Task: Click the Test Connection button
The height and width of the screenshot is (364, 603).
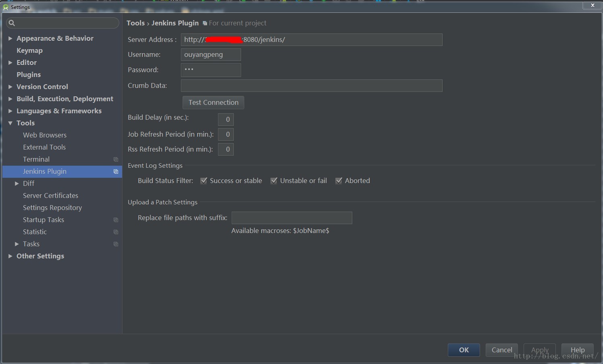Action: (x=213, y=102)
